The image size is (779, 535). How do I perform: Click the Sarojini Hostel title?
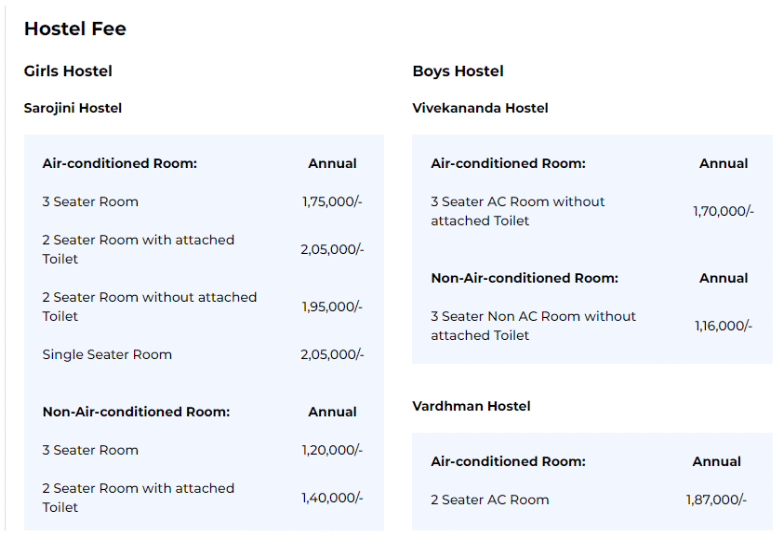[73, 108]
